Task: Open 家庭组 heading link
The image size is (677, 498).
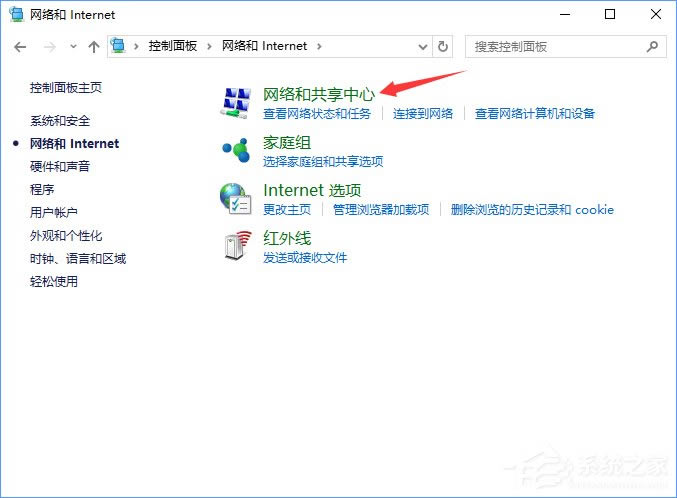Action: click(x=287, y=142)
